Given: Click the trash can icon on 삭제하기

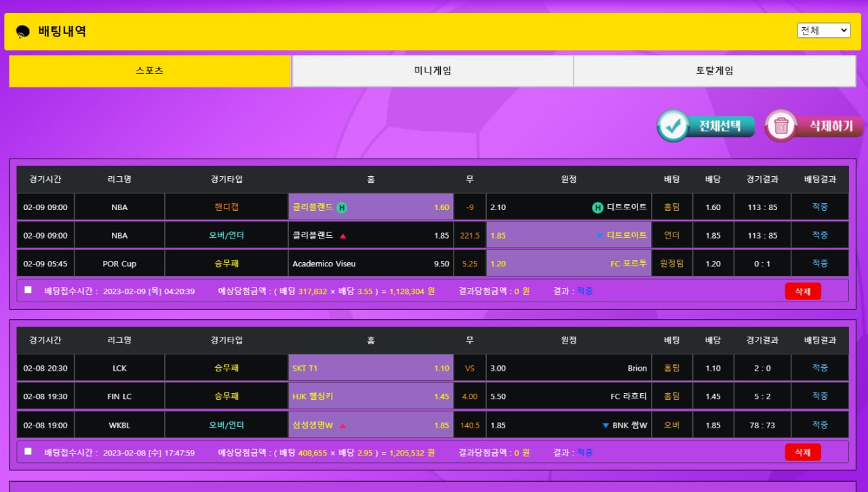Looking at the screenshot, I should [x=781, y=126].
